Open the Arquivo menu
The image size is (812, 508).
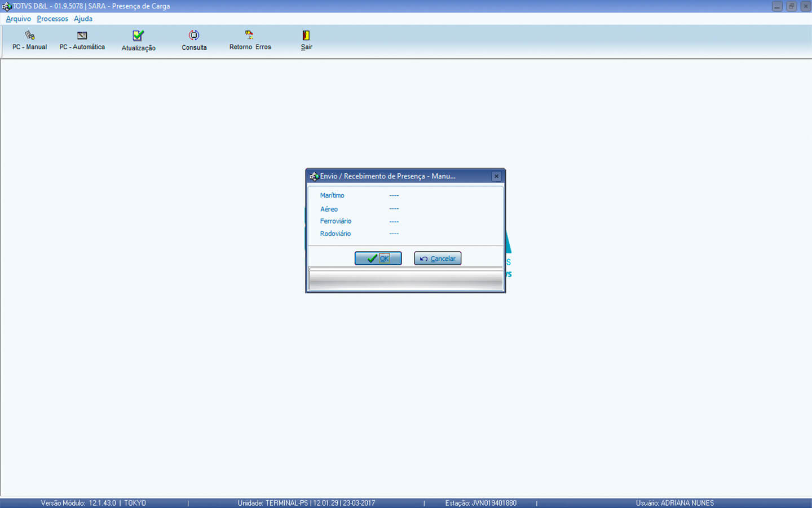(x=18, y=19)
